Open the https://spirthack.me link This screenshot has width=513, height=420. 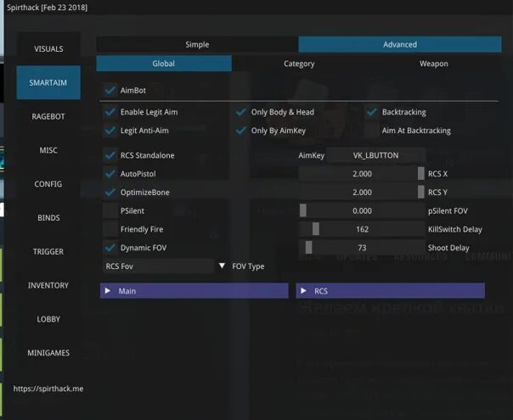tap(48, 389)
